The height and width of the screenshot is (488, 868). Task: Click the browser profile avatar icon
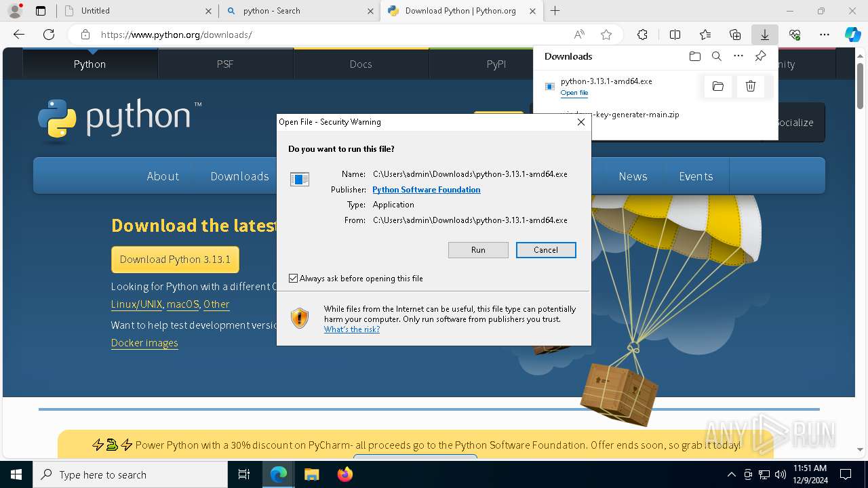point(14,10)
